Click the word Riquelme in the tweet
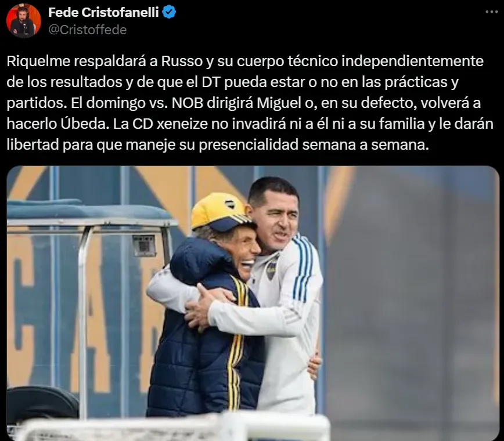Image resolution: width=504 pixels, height=441 pixels. [x=38, y=61]
